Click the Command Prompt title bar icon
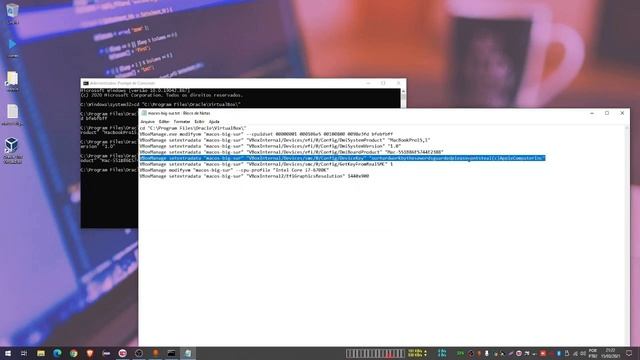The width and height of the screenshot is (640, 360). pos(86,83)
